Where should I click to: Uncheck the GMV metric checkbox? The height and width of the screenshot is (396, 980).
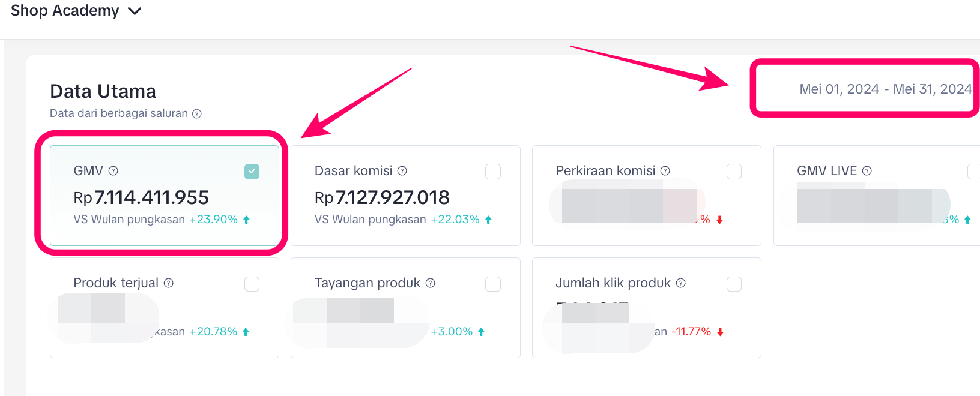click(252, 172)
